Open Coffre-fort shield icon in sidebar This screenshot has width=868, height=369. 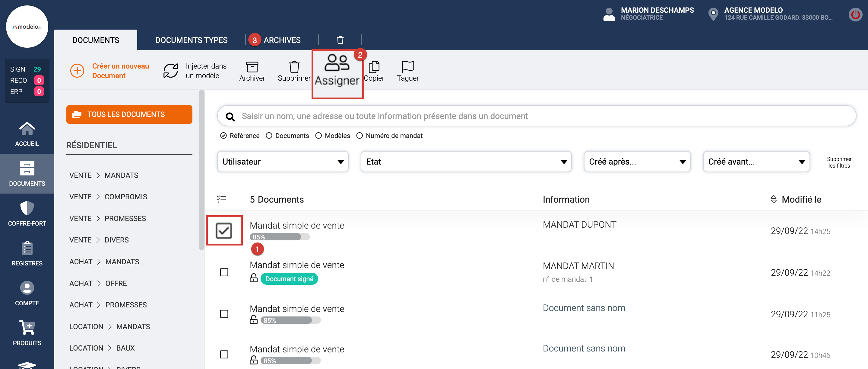pos(27,208)
